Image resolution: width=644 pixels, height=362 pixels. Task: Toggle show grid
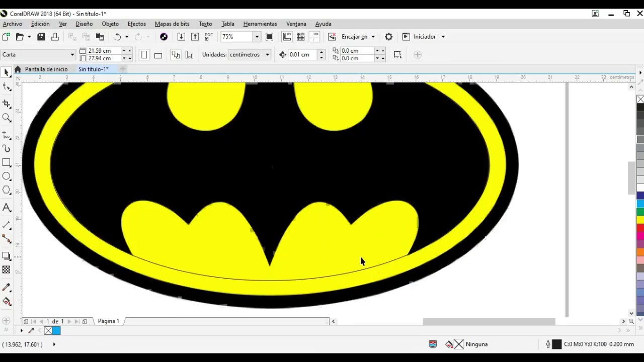[x=301, y=37]
